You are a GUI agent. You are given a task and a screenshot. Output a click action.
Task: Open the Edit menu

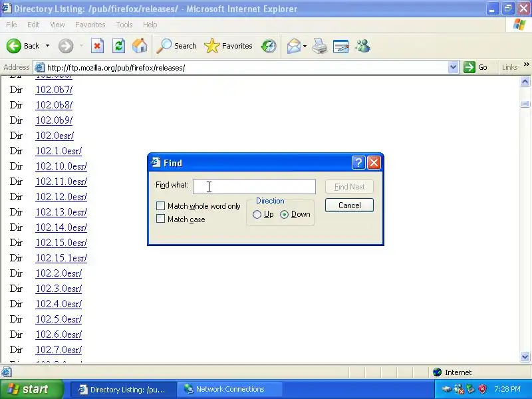(33, 25)
